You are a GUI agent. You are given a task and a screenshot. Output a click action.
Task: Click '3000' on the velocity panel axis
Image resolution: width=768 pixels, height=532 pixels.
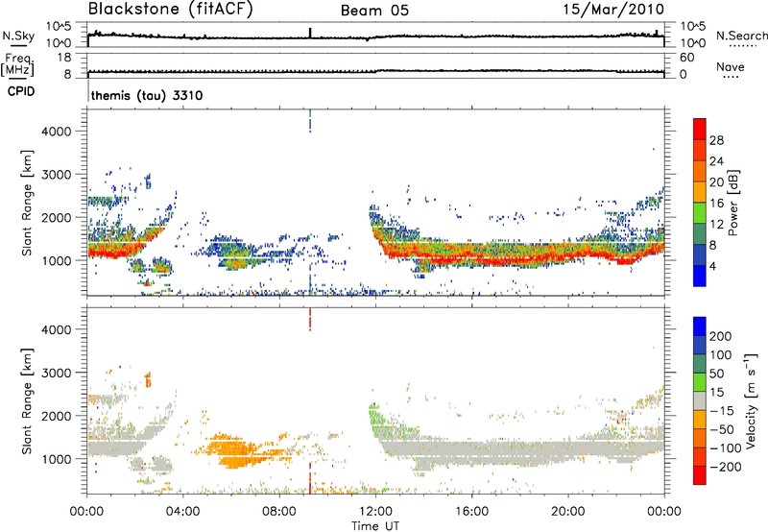point(57,373)
